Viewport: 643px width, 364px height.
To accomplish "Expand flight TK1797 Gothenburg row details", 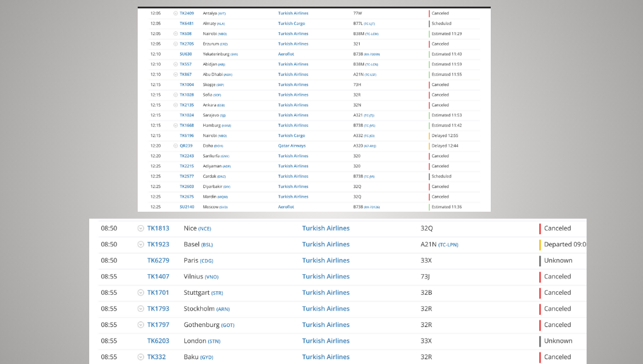I will click(x=141, y=325).
